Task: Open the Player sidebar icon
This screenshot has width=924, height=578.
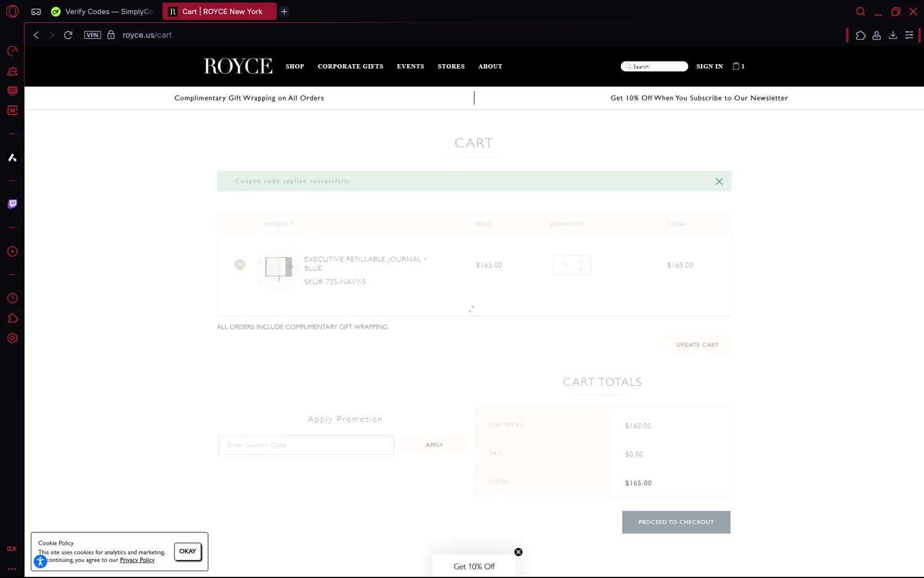Action: pos(12,251)
